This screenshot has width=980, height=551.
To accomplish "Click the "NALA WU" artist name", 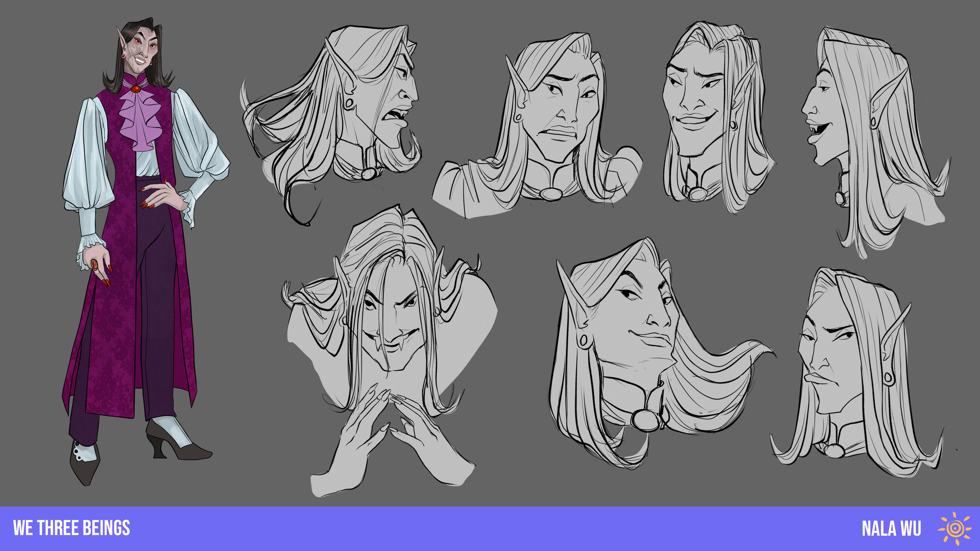I will 891,529.
